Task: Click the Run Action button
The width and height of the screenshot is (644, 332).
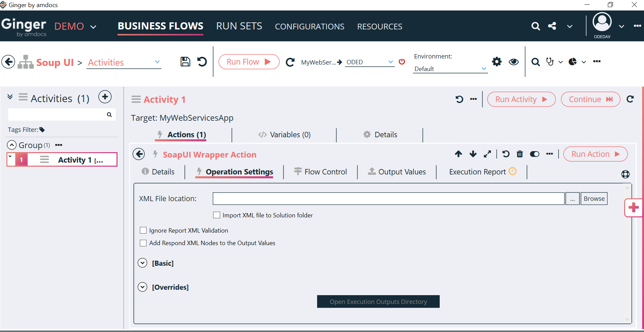Action: point(595,154)
